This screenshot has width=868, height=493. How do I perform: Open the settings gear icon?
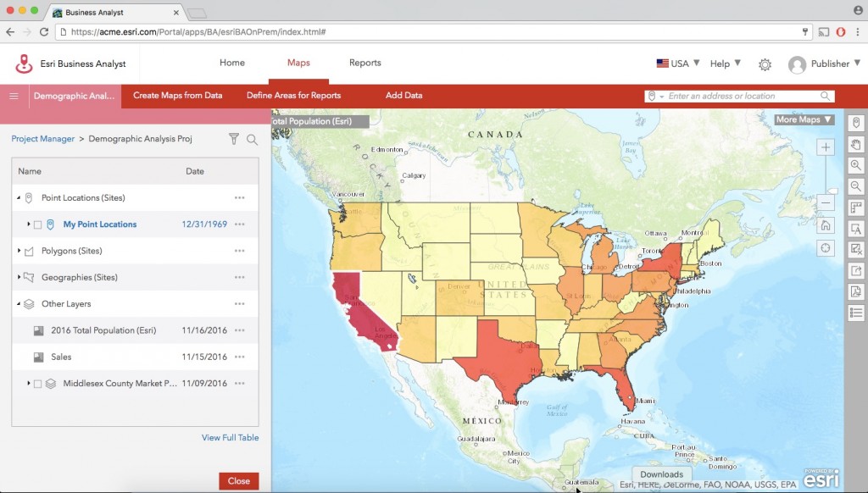[x=765, y=64]
